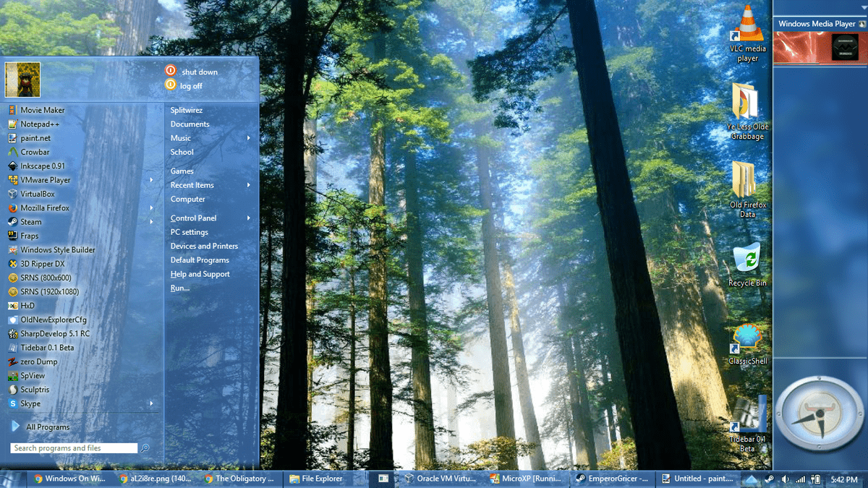The width and height of the screenshot is (868, 488).
Task: Open Inkscape 0.91 from the programs list
Action: [x=42, y=166]
